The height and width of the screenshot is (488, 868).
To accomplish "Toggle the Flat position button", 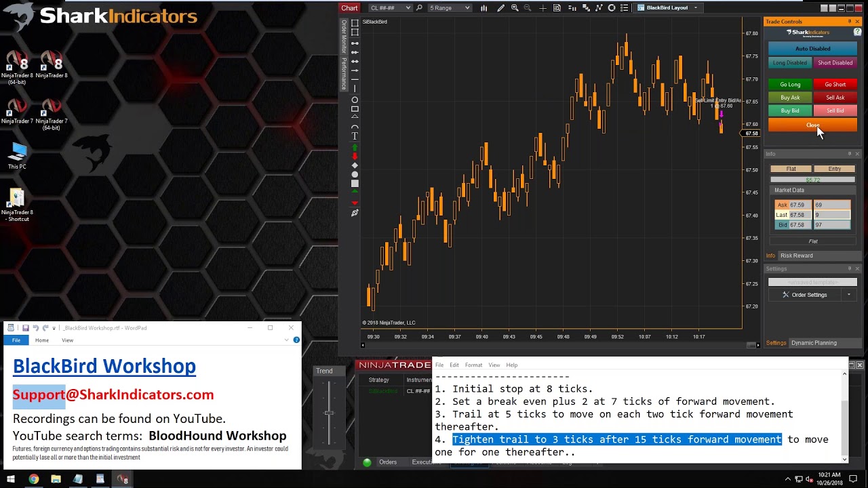I will (791, 169).
